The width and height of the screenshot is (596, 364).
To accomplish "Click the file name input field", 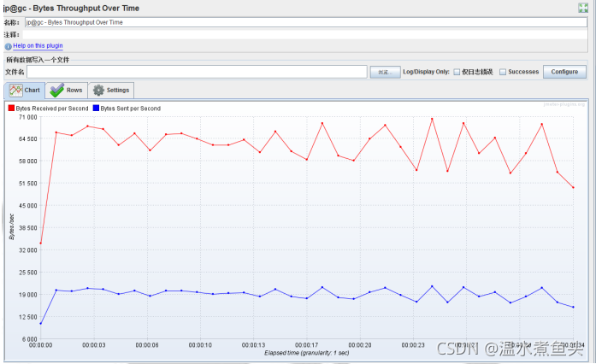I will coord(197,72).
